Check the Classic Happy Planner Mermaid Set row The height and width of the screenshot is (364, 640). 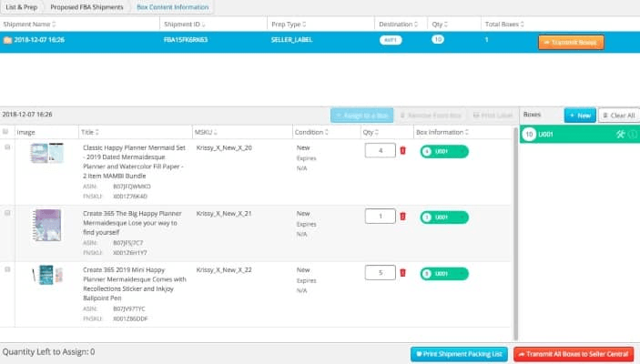point(7,147)
